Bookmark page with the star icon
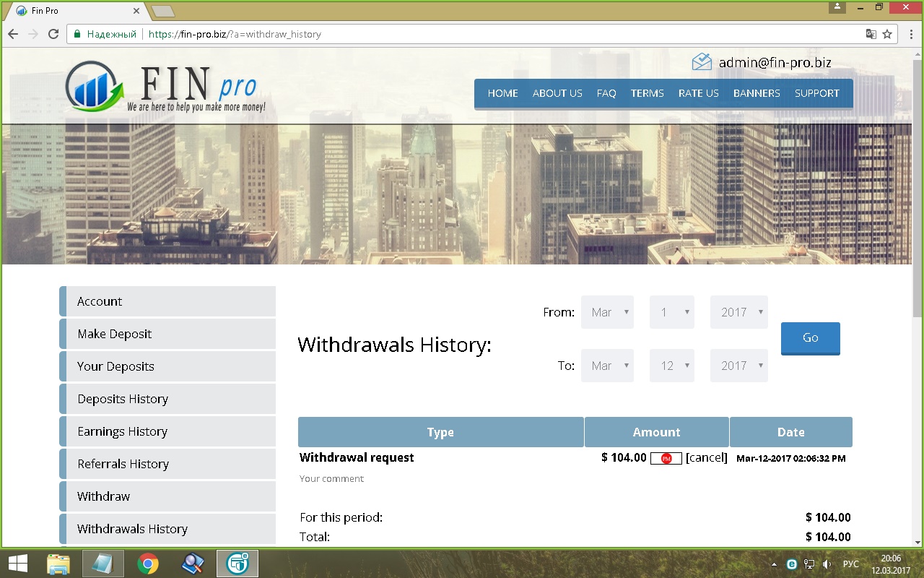The width and height of the screenshot is (924, 578). pyautogui.click(x=887, y=34)
